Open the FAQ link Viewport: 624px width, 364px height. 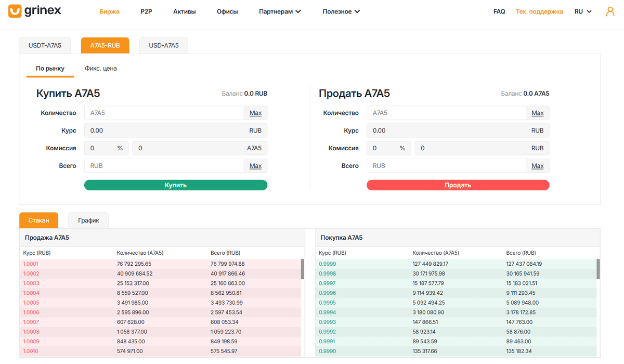(499, 11)
